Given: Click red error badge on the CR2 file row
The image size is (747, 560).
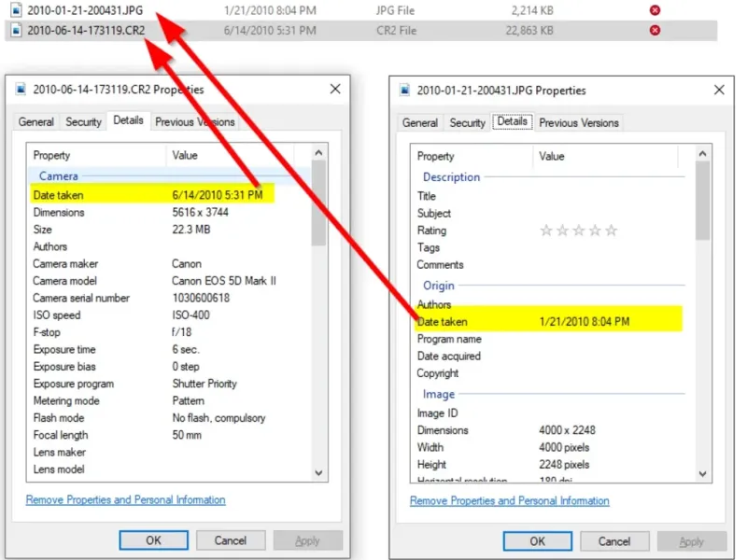Looking at the screenshot, I should click(x=655, y=31).
